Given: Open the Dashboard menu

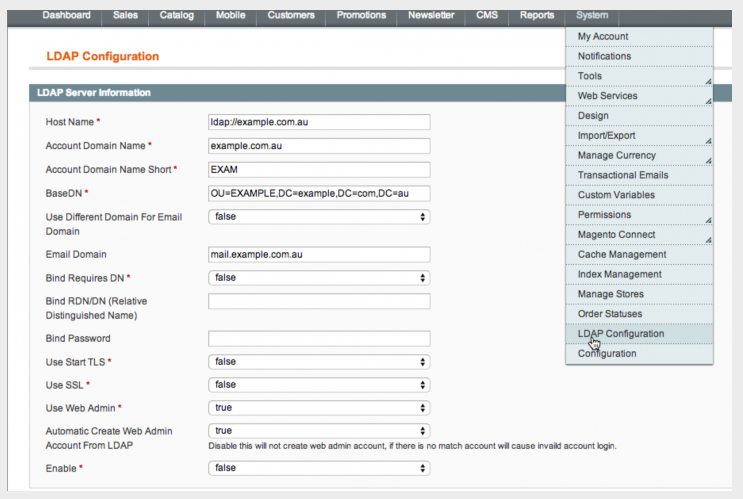Looking at the screenshot, I should click(x=66, y=15).
